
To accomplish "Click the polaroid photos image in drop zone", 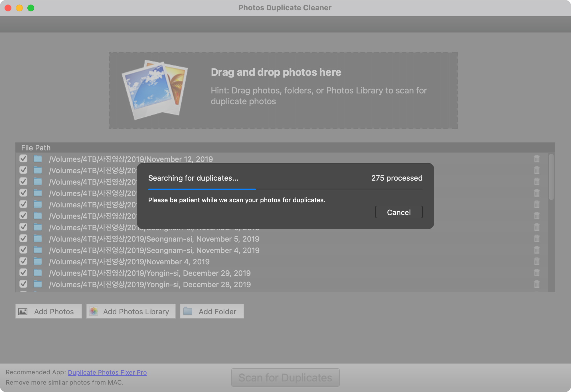I will coord(155,90).
